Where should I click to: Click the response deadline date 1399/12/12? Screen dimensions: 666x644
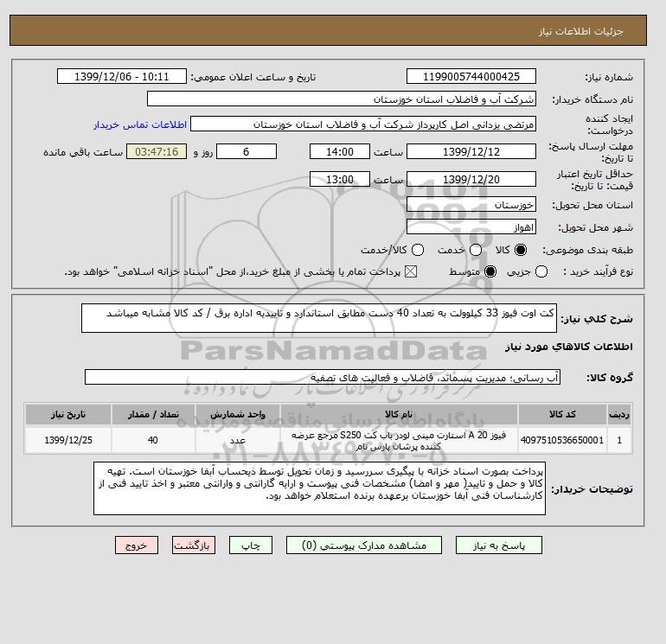coord(471,151)
